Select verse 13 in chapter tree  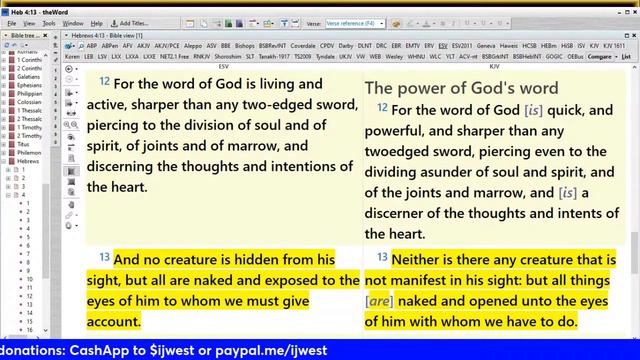(29, 304)
